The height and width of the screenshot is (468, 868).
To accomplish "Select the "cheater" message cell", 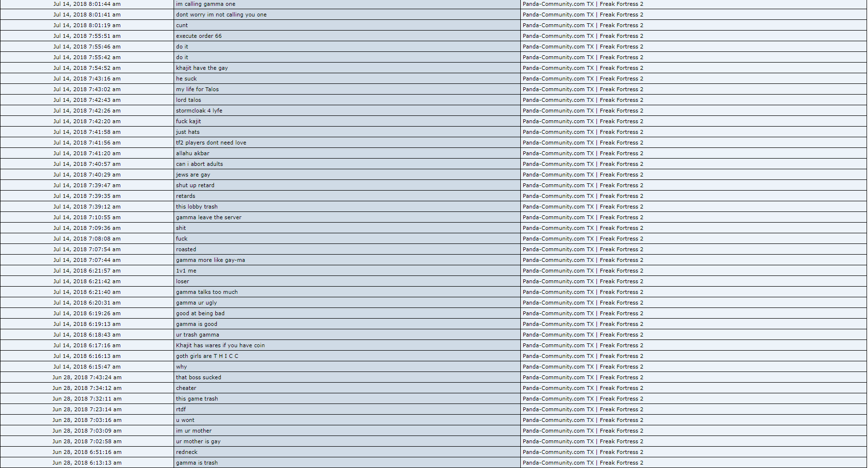I will pos(186,388).
